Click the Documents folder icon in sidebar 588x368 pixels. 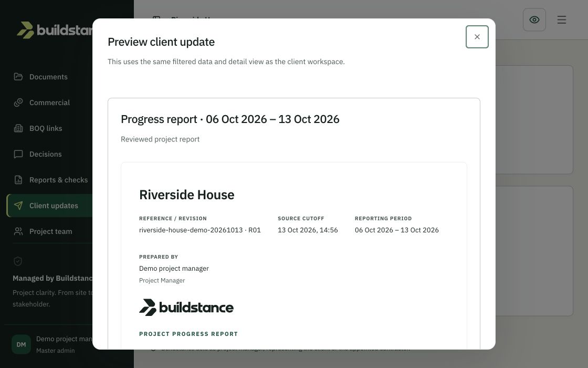click(18, 77)
